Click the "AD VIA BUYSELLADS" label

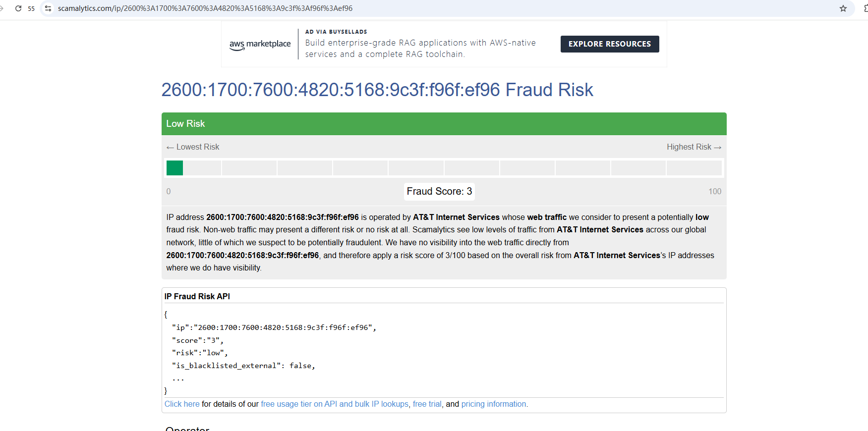[x=336, y=32]
